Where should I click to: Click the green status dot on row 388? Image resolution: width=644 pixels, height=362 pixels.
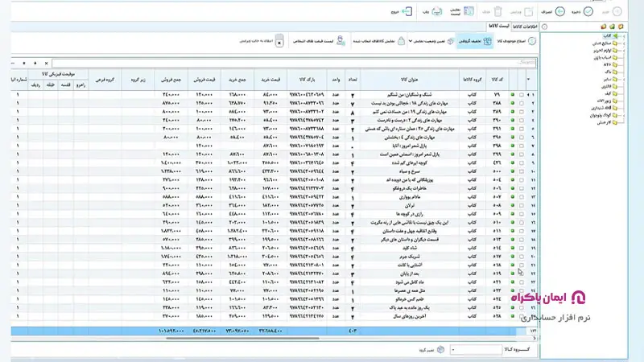click(513, 103)
